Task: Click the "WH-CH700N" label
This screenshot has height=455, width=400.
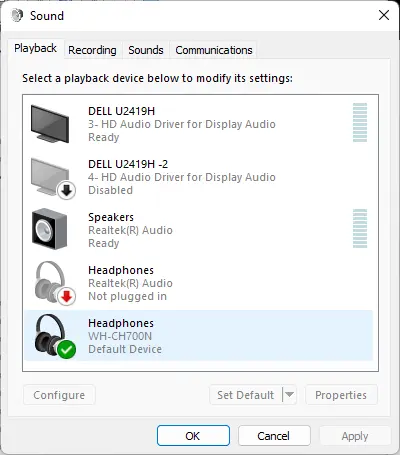Action: (x=120, y=336)
